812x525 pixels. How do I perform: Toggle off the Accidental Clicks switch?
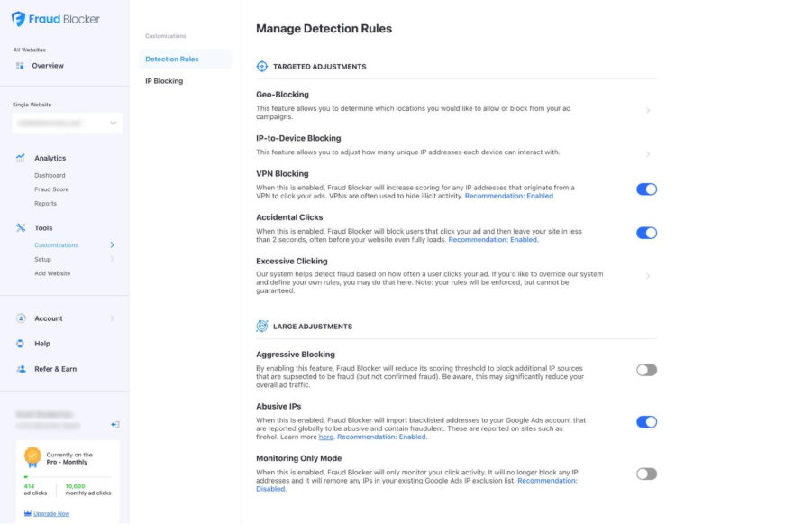(646, 233)
